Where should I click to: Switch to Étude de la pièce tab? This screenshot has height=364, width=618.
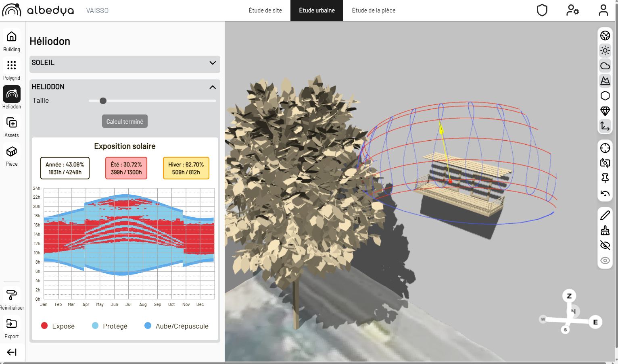(x=374, y=10)
